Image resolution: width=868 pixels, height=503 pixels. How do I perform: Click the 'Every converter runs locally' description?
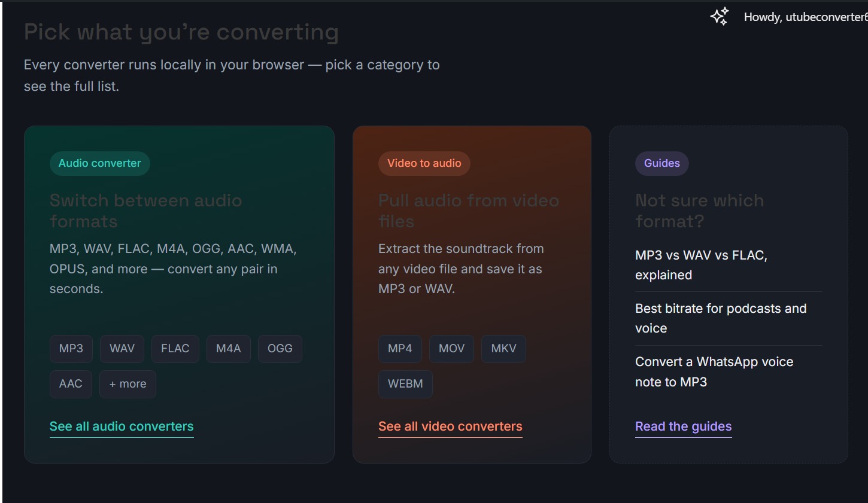coord(232,75)
